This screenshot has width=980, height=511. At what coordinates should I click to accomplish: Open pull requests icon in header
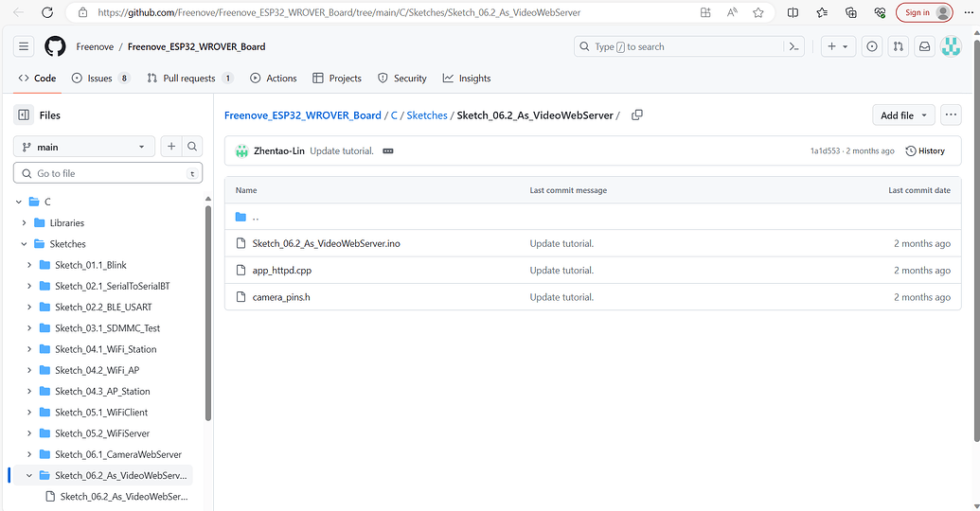899,46
